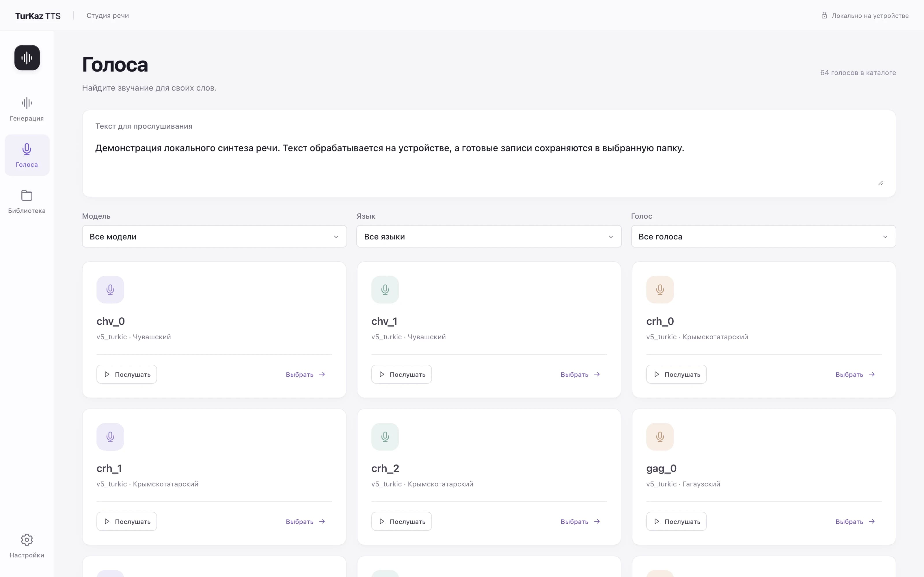The image size is (924, 577).
Task: Expand the Все модели dropdown
Action: [x=214, y=236]
